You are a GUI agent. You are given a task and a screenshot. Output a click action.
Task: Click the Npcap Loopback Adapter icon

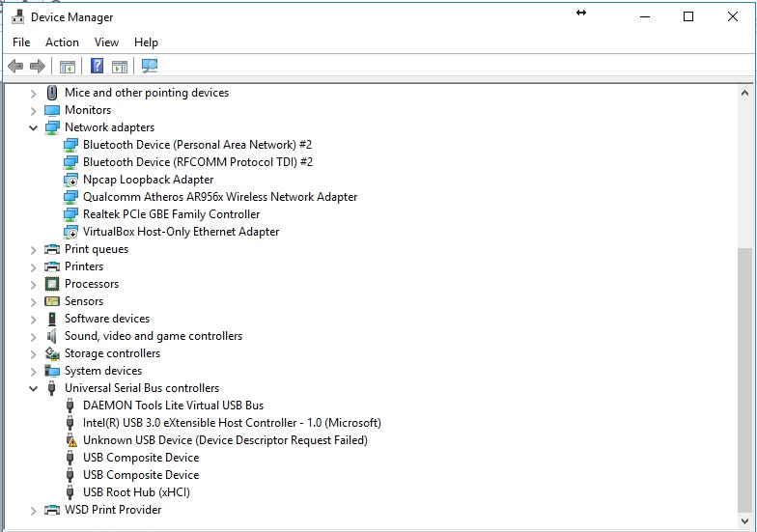click(x=70, y=180)
